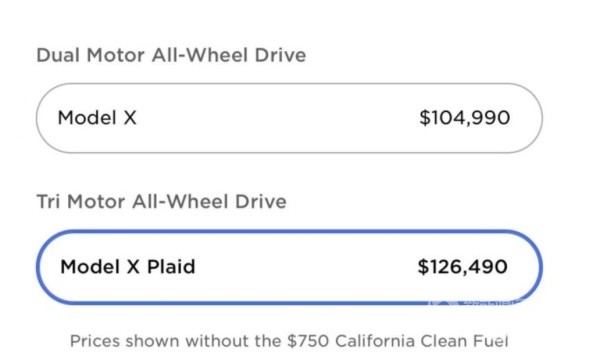Click the 'Model X' label text

(x=97, y=118)
